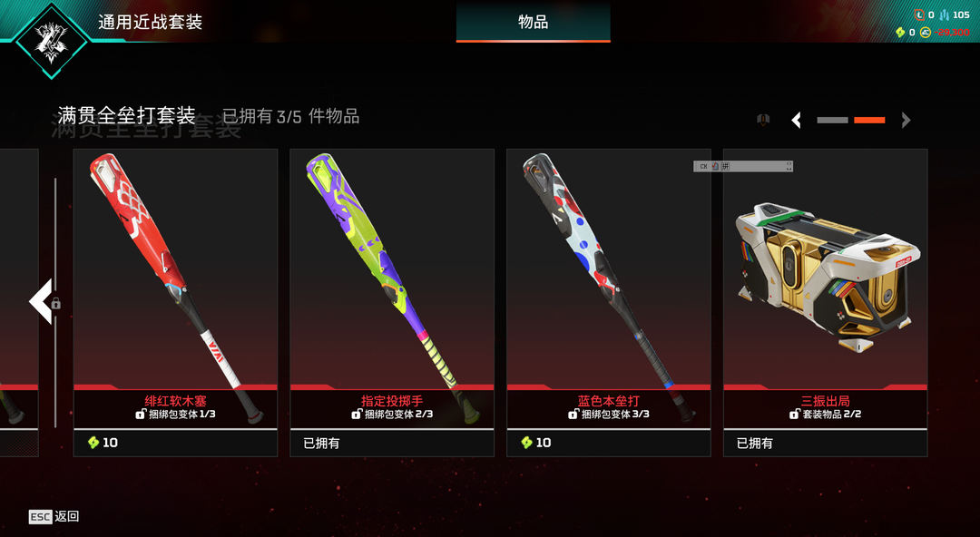Select the 三振出局 gold pack card

tap(825, 303)
